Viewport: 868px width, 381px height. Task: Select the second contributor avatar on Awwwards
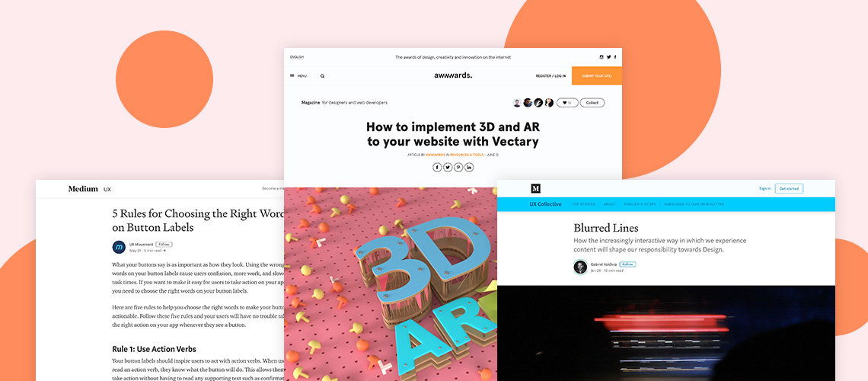coord(528,102)
